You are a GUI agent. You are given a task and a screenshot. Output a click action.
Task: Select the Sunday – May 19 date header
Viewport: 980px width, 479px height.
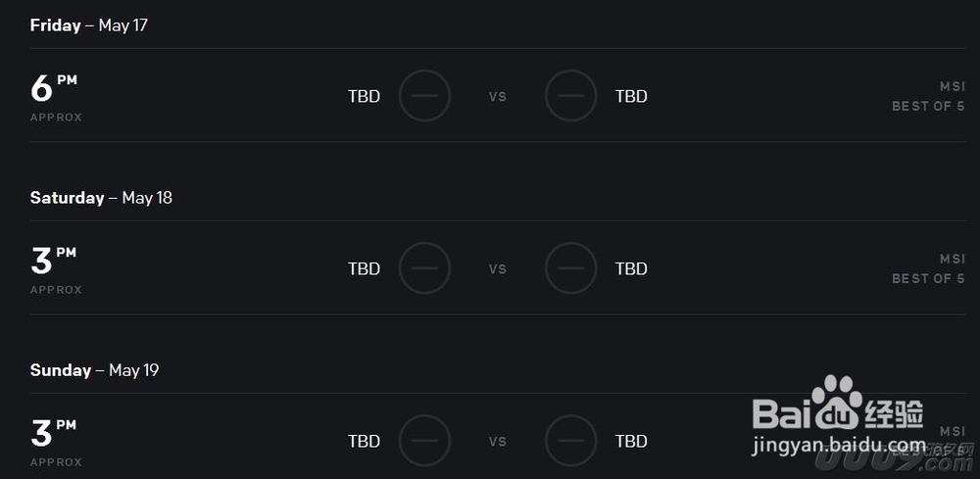[x=94, y=370]
